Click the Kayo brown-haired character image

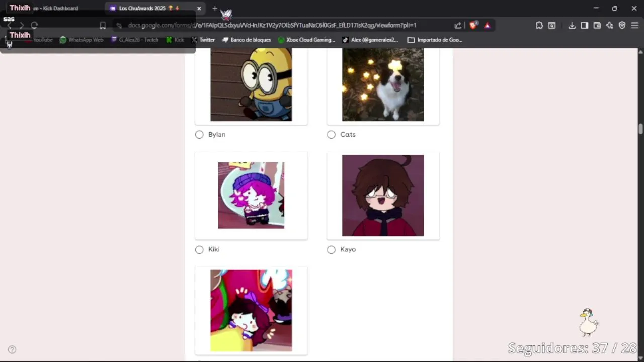click(x=383, y=195)
